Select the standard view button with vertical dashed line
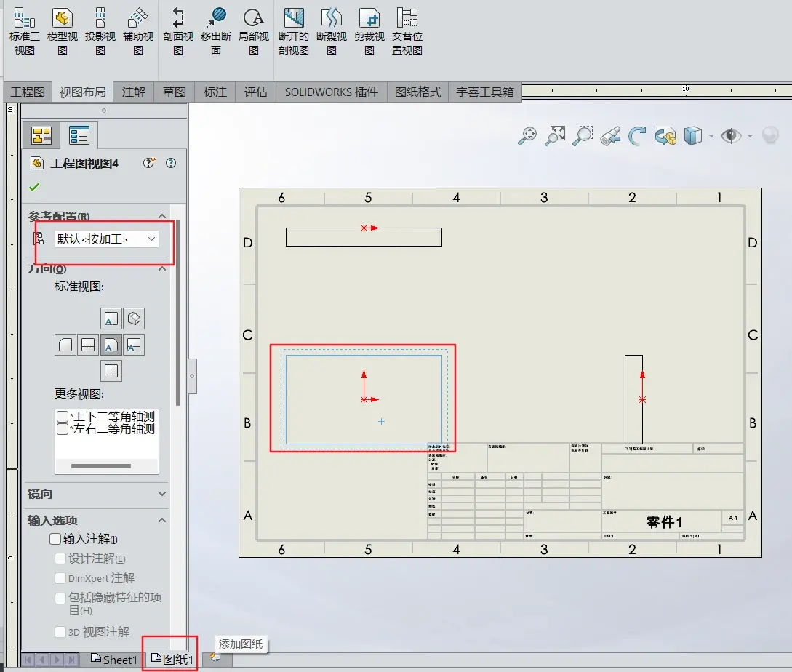 click(111, 371)
